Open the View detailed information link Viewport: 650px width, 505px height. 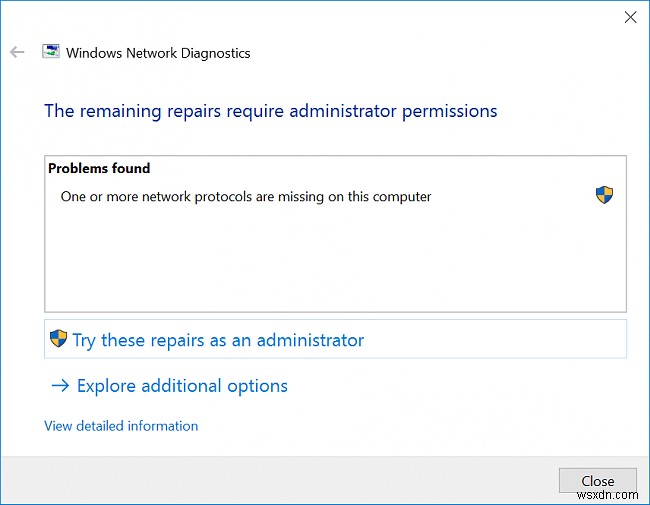[121, 426]
